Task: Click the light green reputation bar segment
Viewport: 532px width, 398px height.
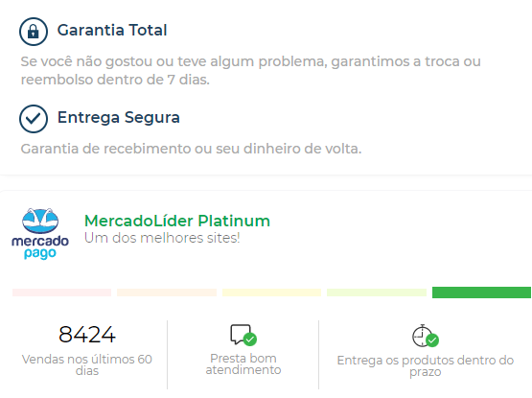Action: click(x=377, y=293)
